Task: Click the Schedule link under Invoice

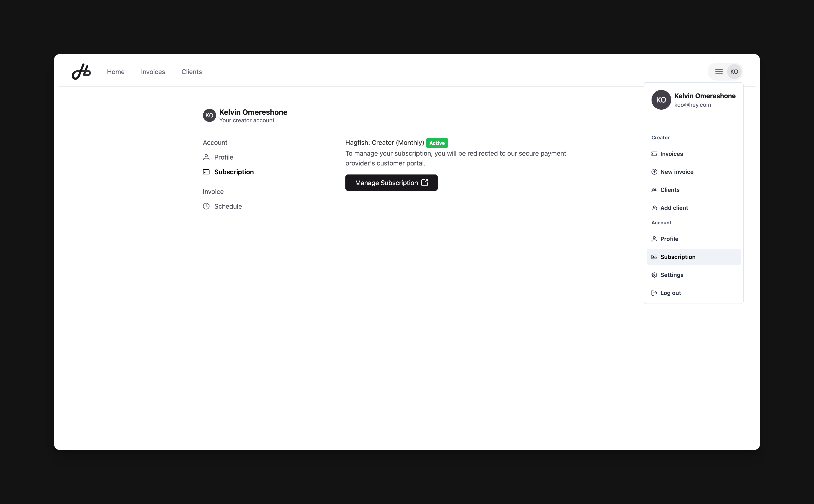Action: tap(227, 206)
